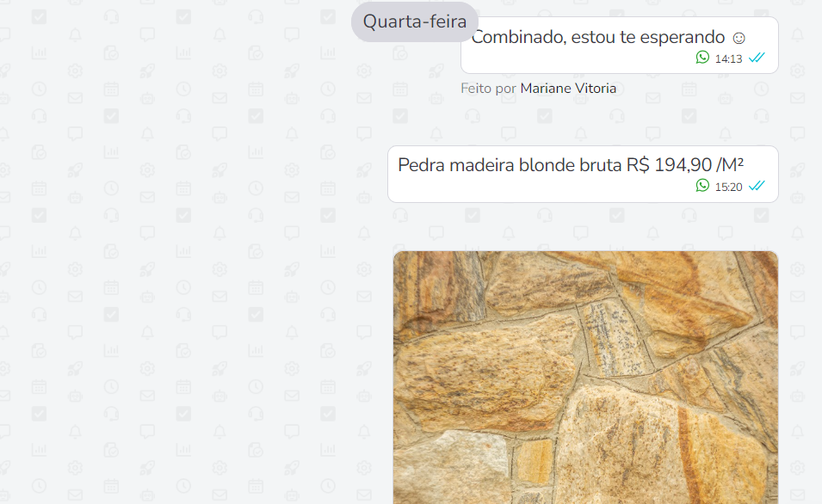Click the read-receipt double check after 15:20
Screen dimensions: 822x504
tap(757, 186)
